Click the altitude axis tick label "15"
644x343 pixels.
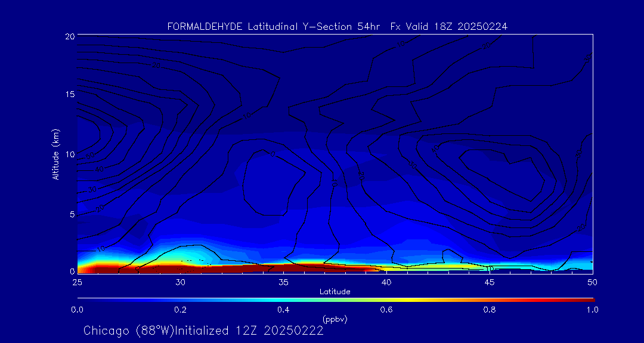[x=69, y=94]
